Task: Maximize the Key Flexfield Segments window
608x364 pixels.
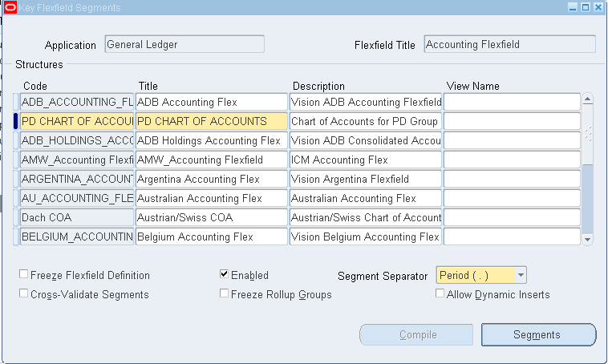Action: pos(586,7)
